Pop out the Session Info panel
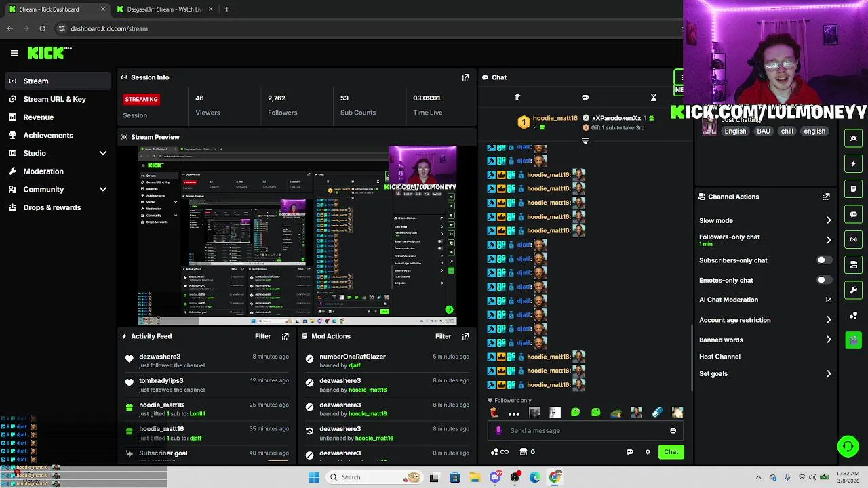 [x=465, y=77]
